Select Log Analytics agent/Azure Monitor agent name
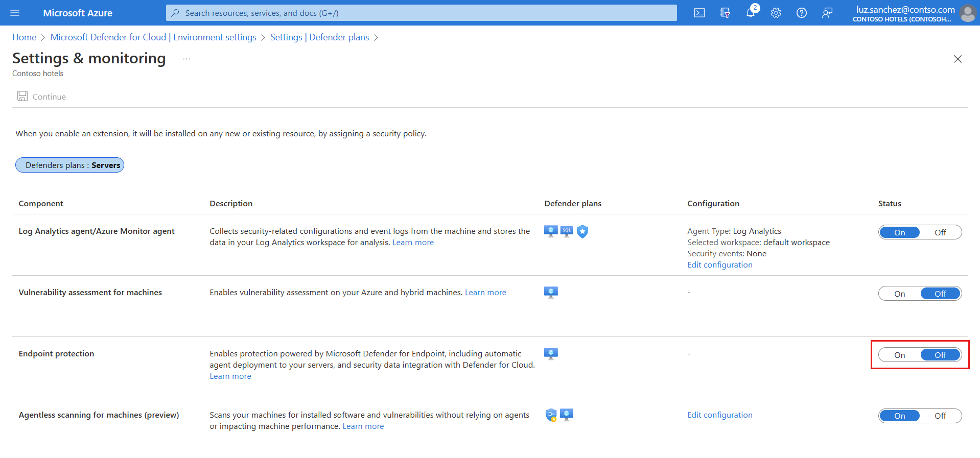 [97, 231]
